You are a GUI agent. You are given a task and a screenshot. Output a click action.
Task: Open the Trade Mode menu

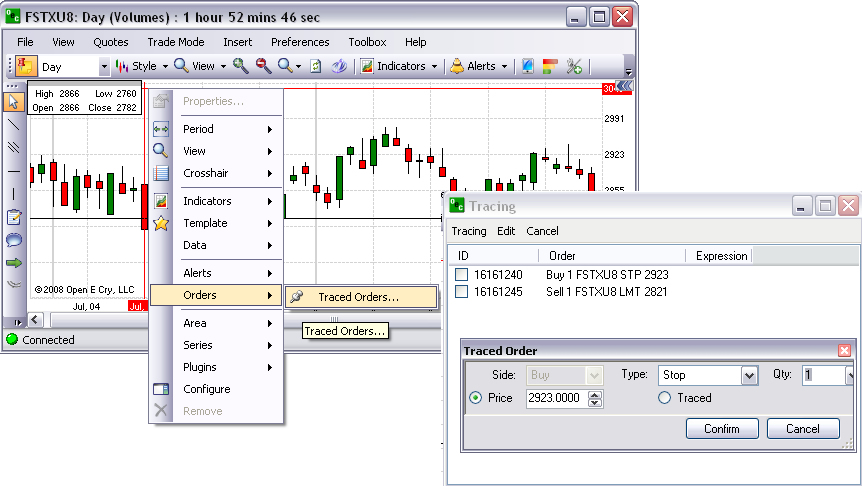click(175, 42)
